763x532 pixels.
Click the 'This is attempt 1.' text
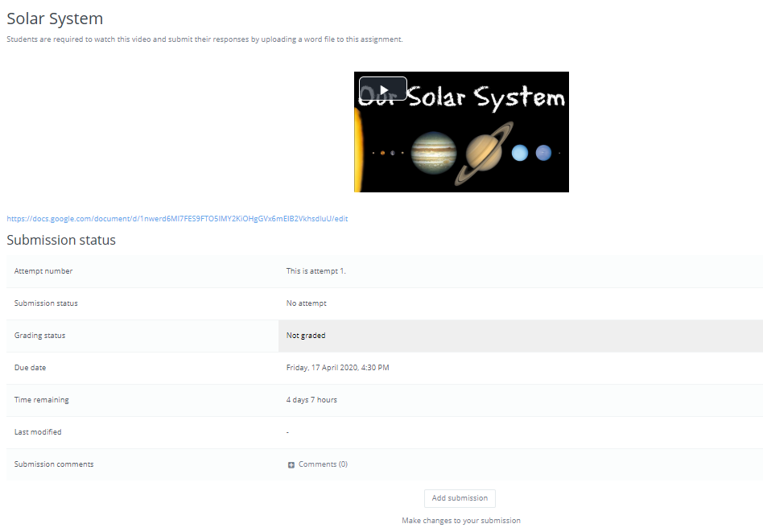point(316,271)
